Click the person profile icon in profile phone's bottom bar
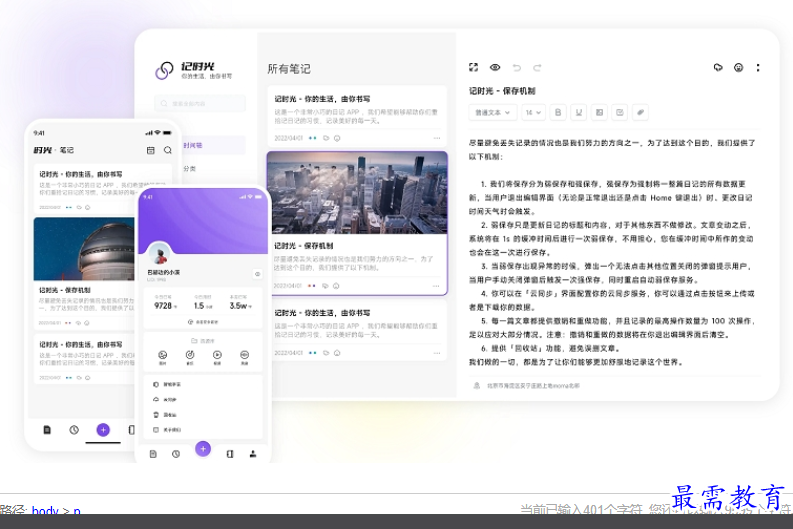The image size is (793, 529). 252,454
